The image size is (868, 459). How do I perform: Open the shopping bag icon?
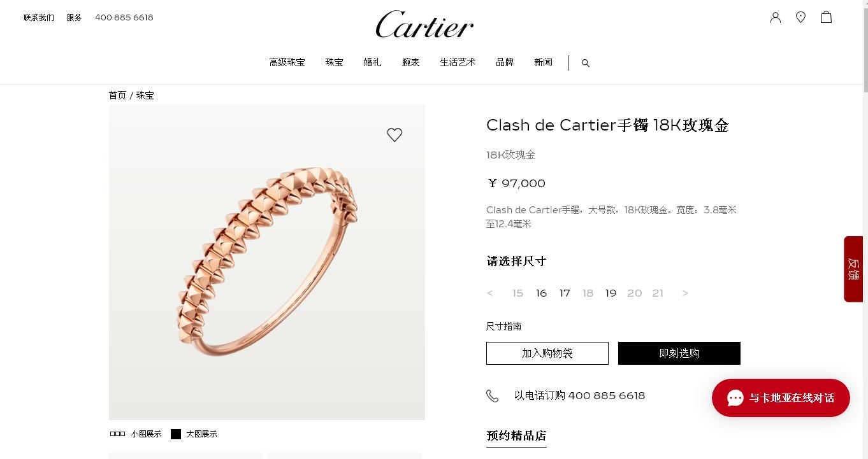tap(827, 17)
